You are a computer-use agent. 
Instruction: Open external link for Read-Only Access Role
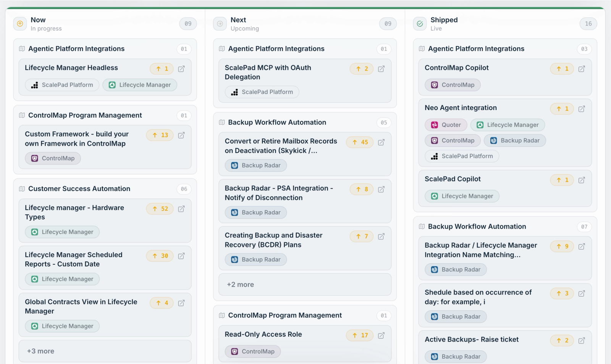pyautogui.click(x=381, y=335)
